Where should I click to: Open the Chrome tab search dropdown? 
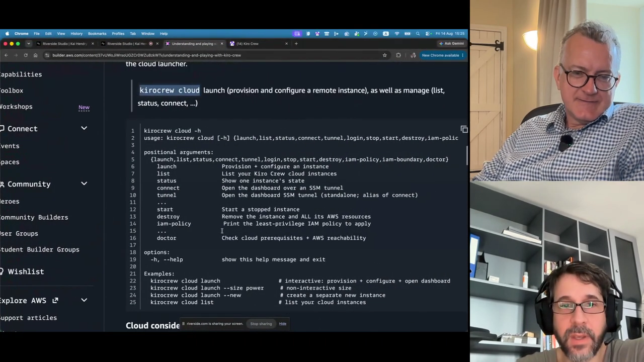[29, 44]
